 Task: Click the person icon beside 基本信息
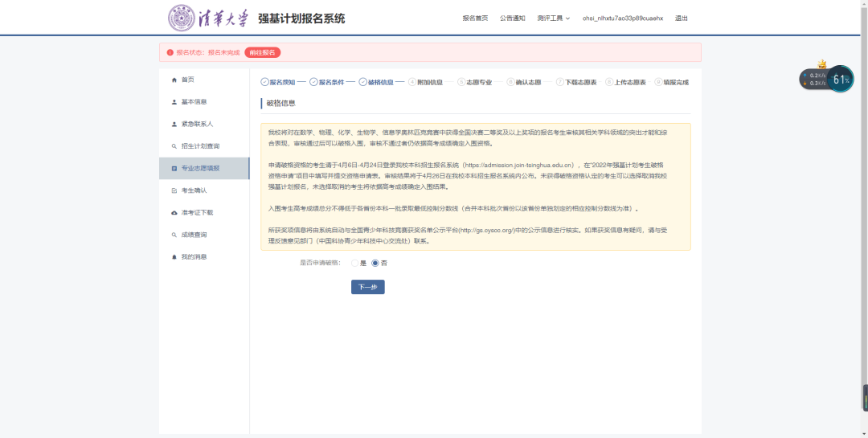click(x=174, y=102)
